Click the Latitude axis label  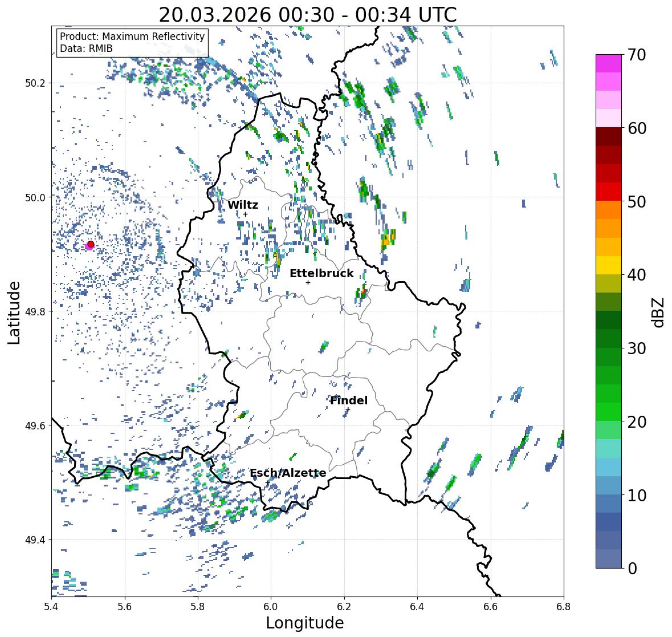pos(14,313)
